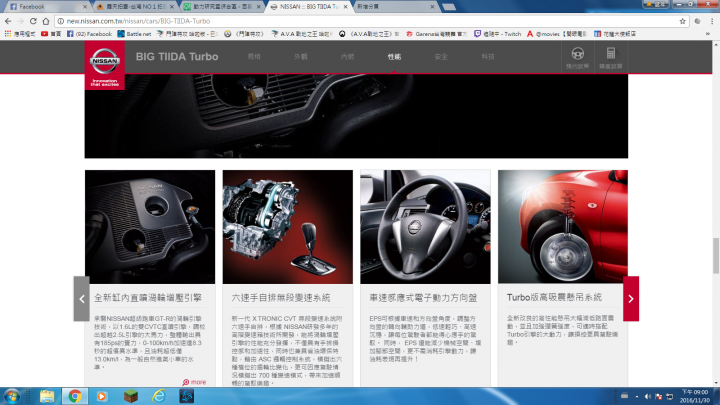Select 內裝 in Nissan navigation

pyautogui.click(x=348, y=57)
